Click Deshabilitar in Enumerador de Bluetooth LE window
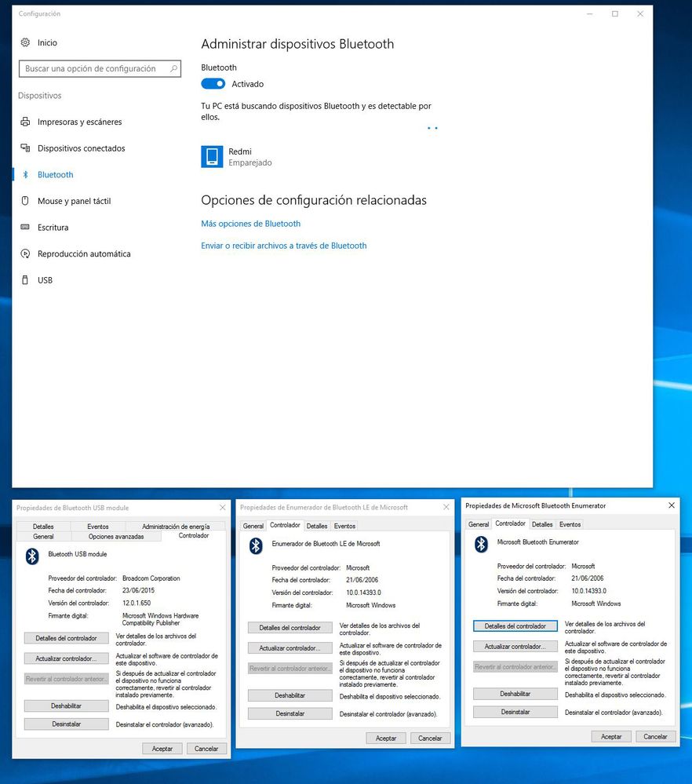This screenshot has width=692, height=784. click(x=290, y=695)
